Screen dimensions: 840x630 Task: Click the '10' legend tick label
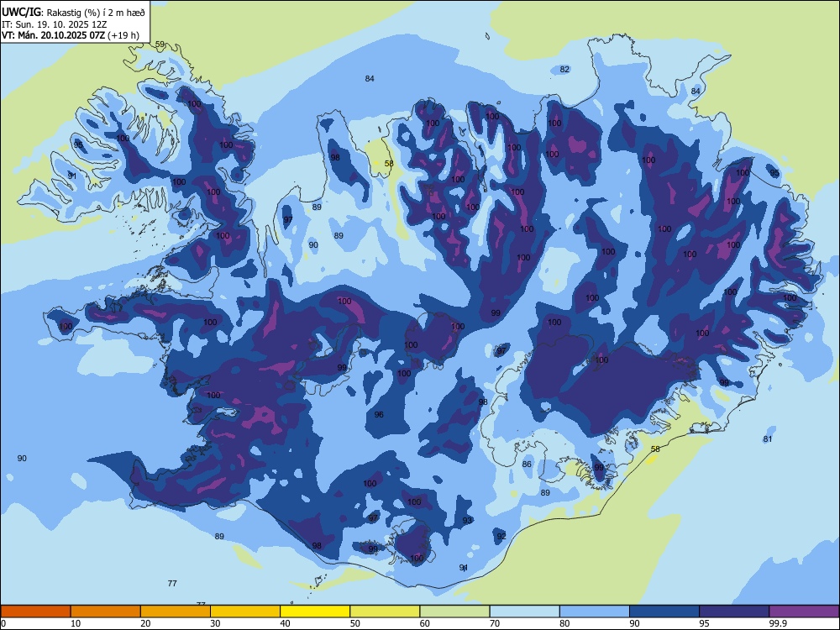pos(76,623)
